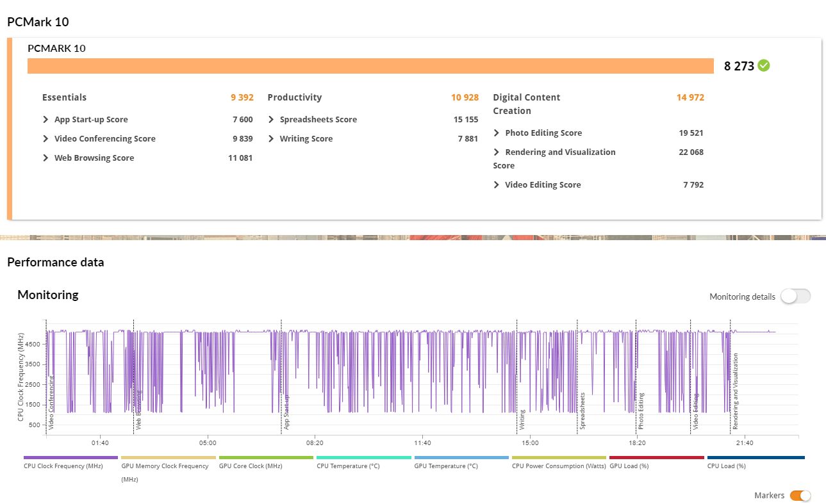Click the 9 839 video conferencing value
This screenshot has width=826, height=504.
(x=243, y=139)
